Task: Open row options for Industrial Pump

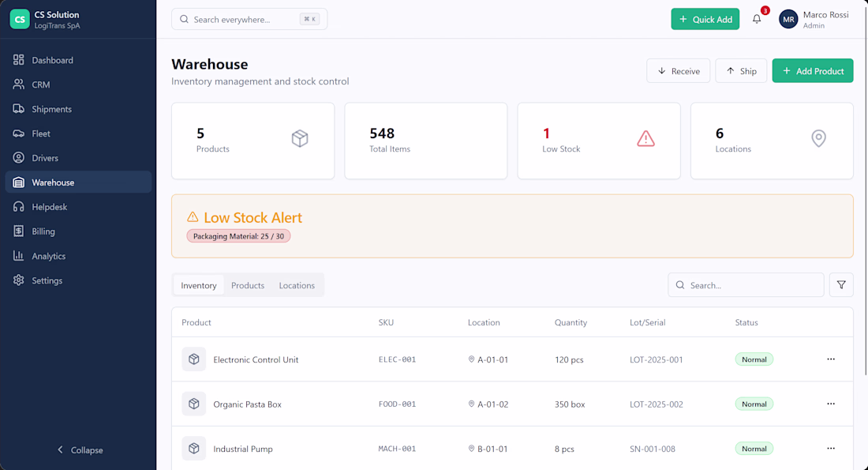Action: [x=831, y=449]
